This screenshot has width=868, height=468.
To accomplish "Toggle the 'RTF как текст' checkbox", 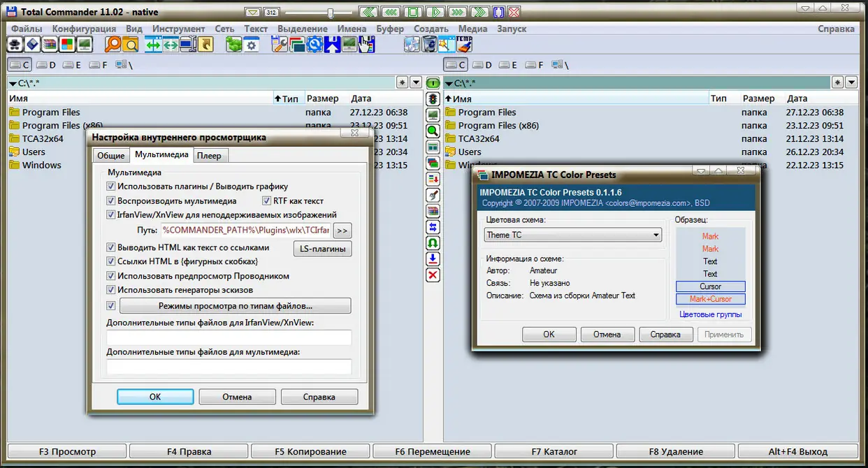I will click(x=266, y=200).
